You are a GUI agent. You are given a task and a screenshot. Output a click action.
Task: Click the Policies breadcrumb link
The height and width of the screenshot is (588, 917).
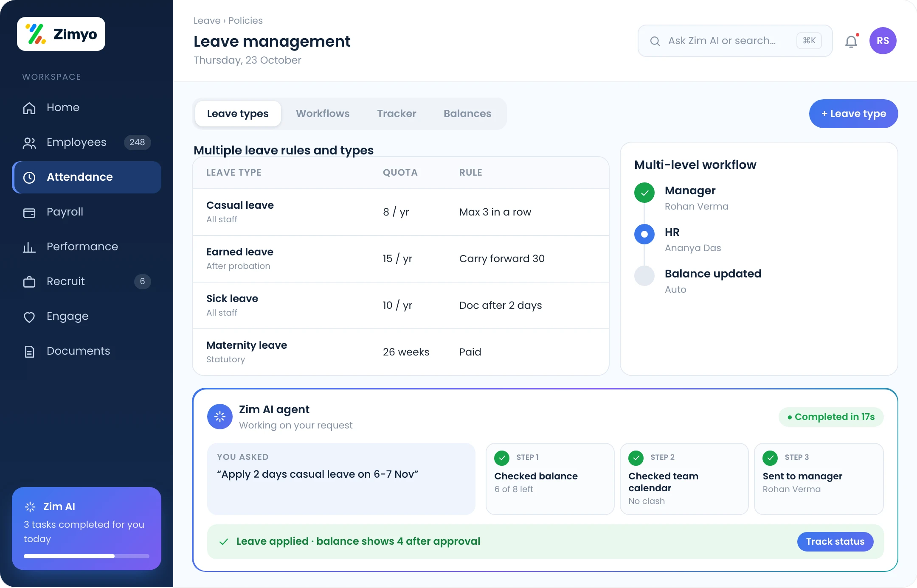245,20
